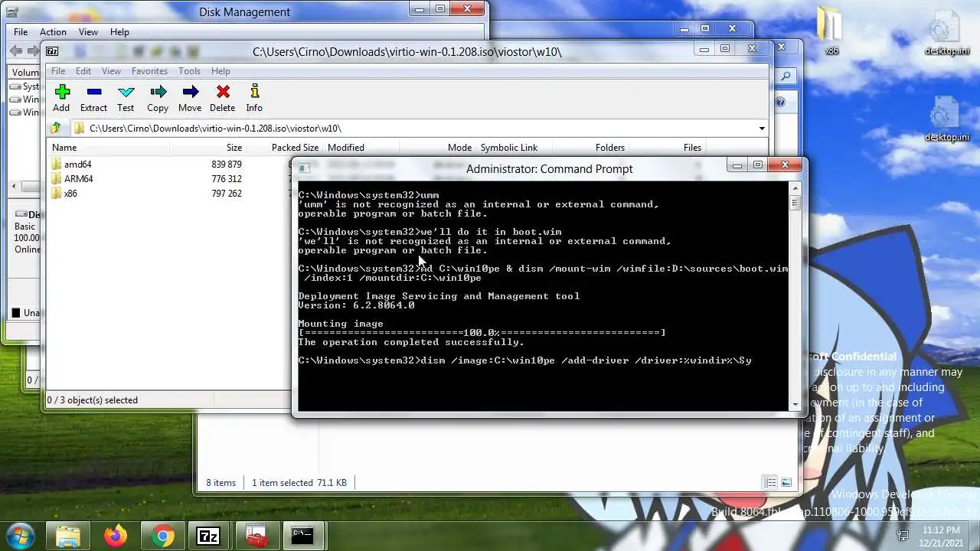Open Disk Management Action menu
Screen dimensions: 980x551
[x=53, y=32]
